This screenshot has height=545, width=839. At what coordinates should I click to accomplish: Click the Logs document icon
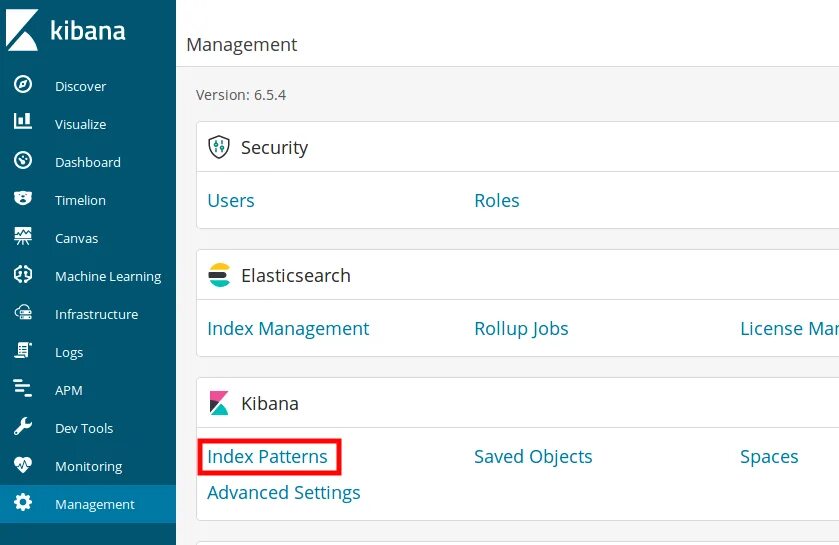point(23,351)
